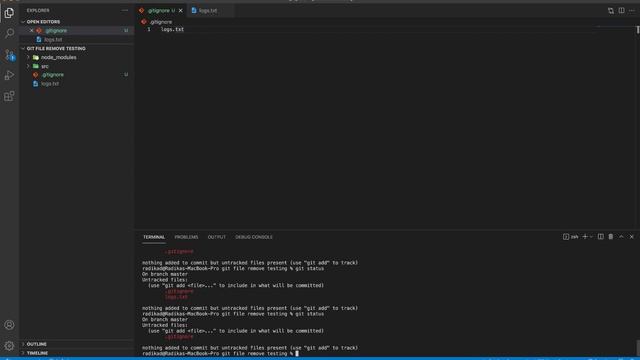Image resolution: width=640 pixels, height=360 pixels.
Task: Click the node_modules folder icon
Action: click(x=36, y=58)
